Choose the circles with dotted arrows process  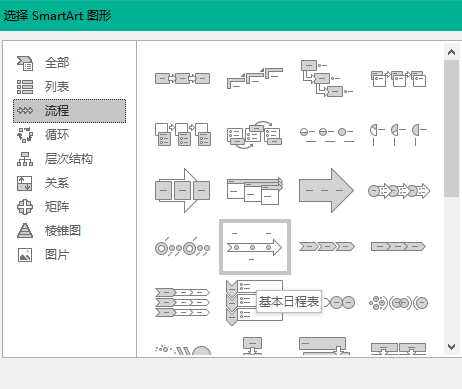point(399,191)
